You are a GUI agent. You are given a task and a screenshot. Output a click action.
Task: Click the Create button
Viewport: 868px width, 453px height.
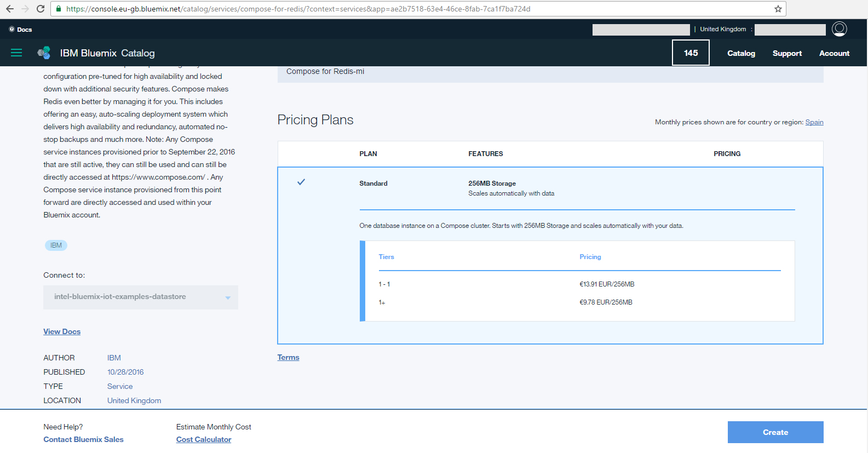pos(775,432)
